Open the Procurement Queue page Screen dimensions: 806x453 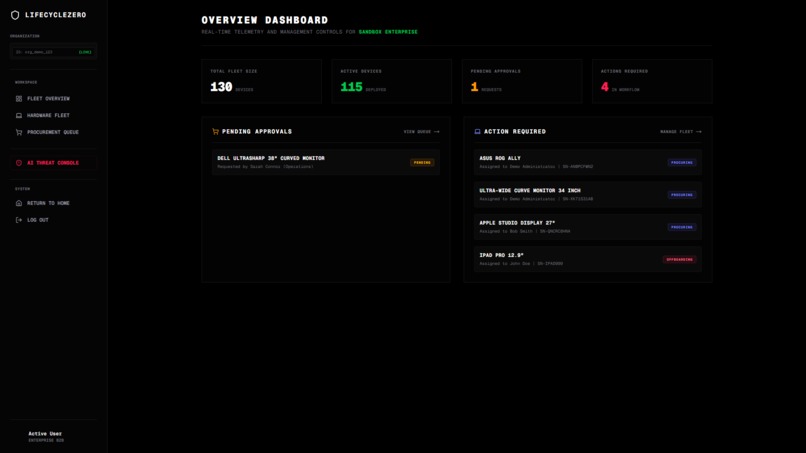tap(53, 132)
